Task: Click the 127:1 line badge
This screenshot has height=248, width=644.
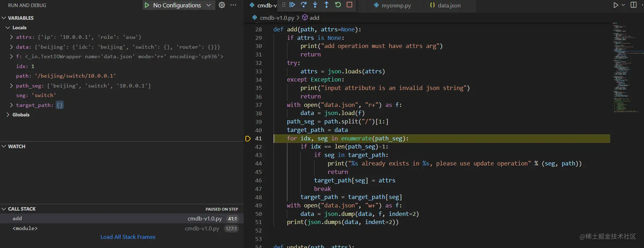Action: (x=231, y=229)
